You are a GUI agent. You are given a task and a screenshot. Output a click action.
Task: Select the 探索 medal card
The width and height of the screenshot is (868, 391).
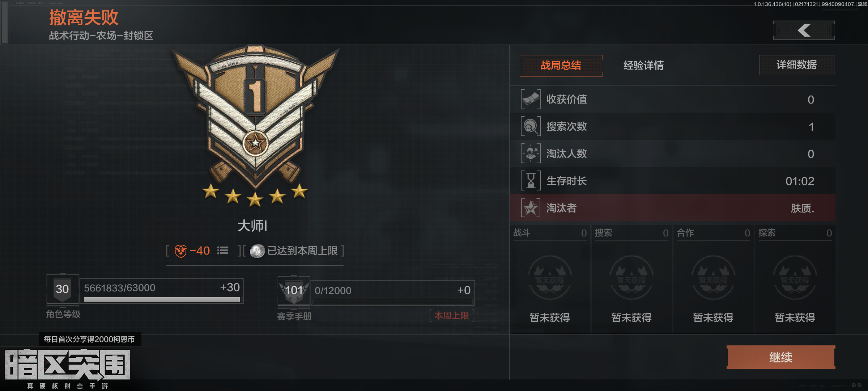pos(795,279)
